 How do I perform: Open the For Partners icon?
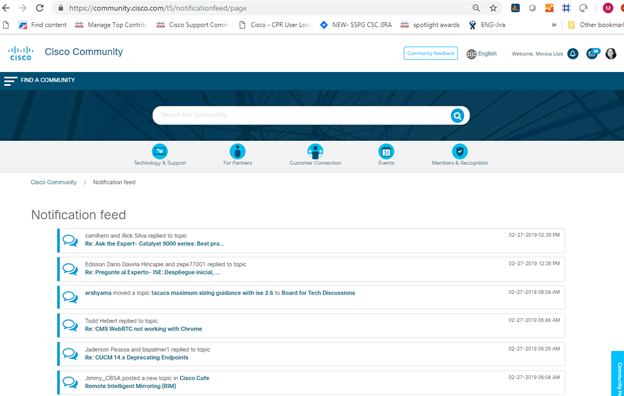(238, 151)
